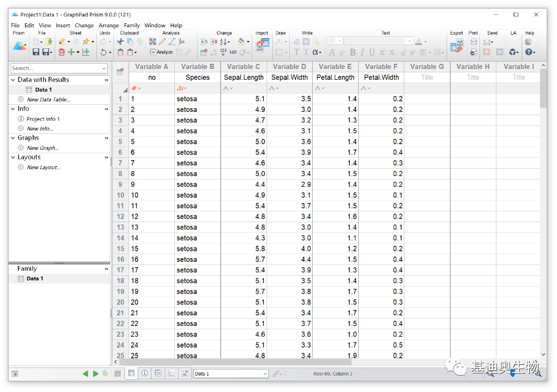Screen dimensions: 557x392
Task: Open the fill color paint bucket
Action: coord(241,41)
